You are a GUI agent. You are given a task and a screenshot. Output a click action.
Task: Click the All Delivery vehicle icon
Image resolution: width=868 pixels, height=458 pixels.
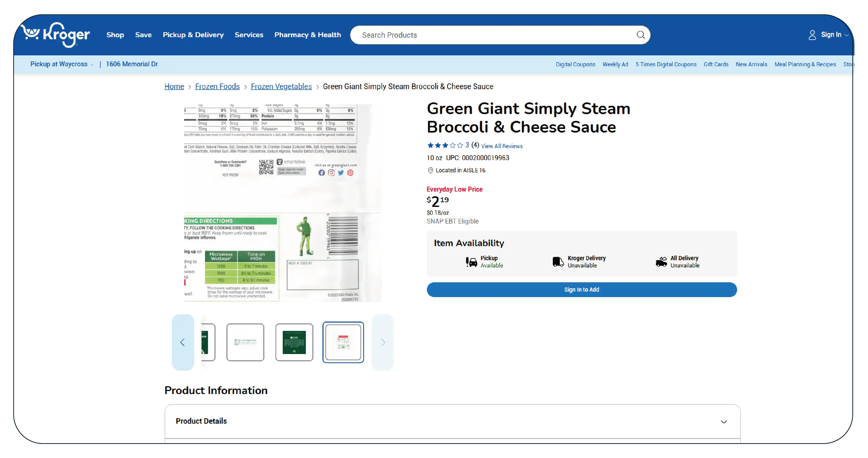pyautogui.click(x=661, y=262)
